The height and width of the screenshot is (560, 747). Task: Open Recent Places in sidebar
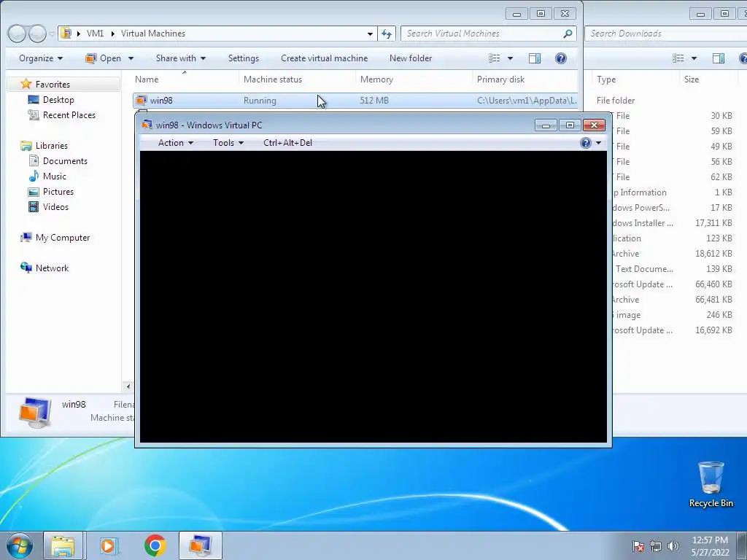click(x=69, y=114)
